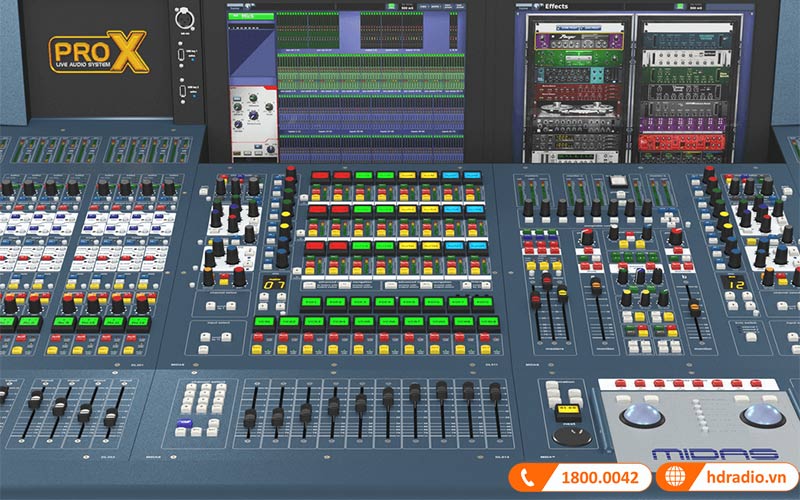Solo the fifth channel with its yellow button below the ten-button row

pos(358,350)
